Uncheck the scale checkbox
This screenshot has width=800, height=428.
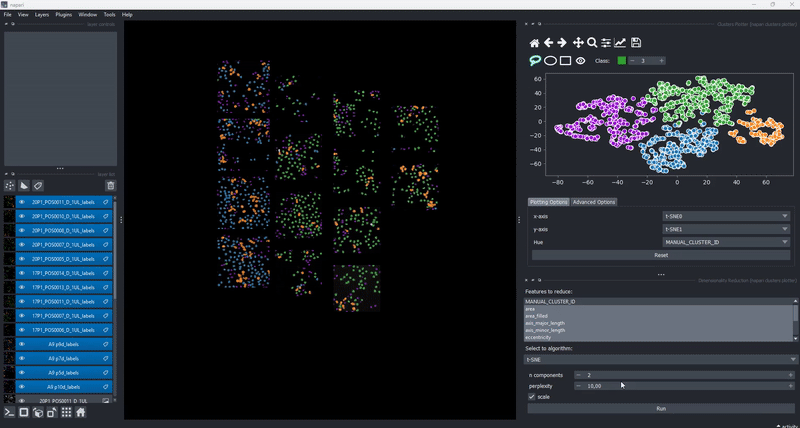coord(532,397)
